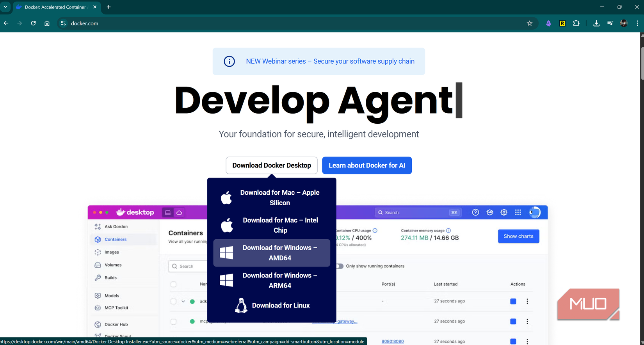Tick the select-all containers checkbox
The width and height of the screenshot is (644, 345).
174,285
